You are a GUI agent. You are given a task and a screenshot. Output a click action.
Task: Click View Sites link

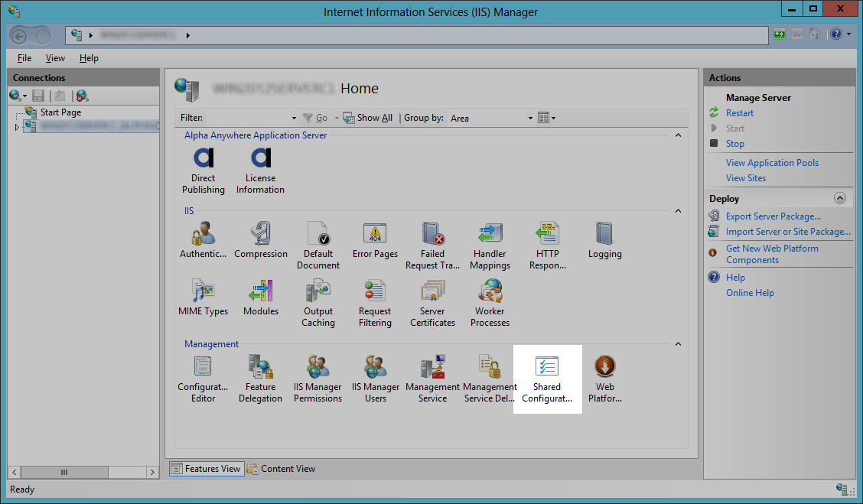click(746, 178)
